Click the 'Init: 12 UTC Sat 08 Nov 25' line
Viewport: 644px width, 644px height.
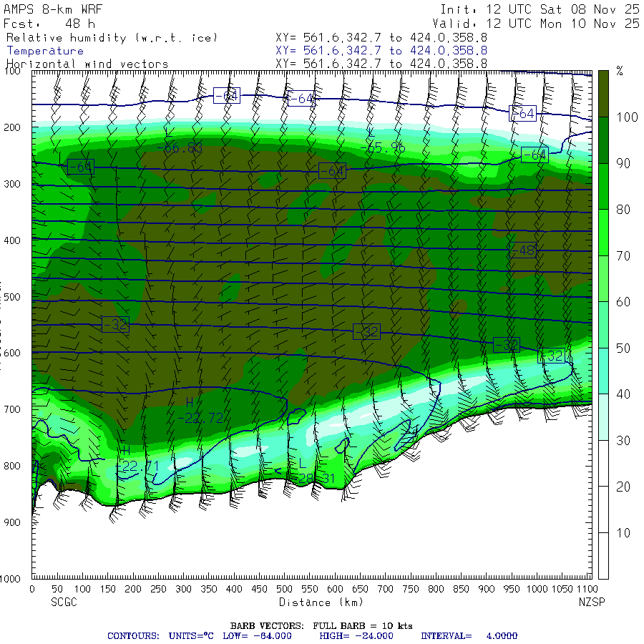pyautogui.click(x=540, y=9)
